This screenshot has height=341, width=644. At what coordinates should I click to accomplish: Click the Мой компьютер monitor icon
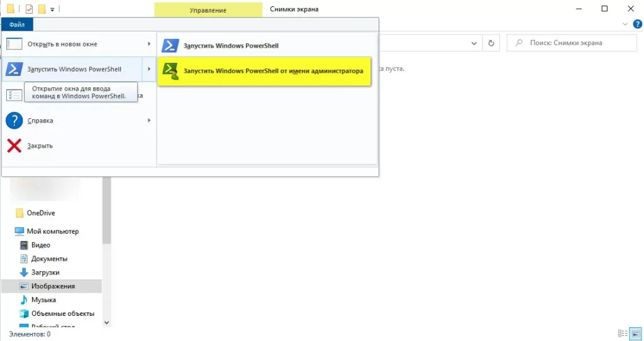coord(19,231)
